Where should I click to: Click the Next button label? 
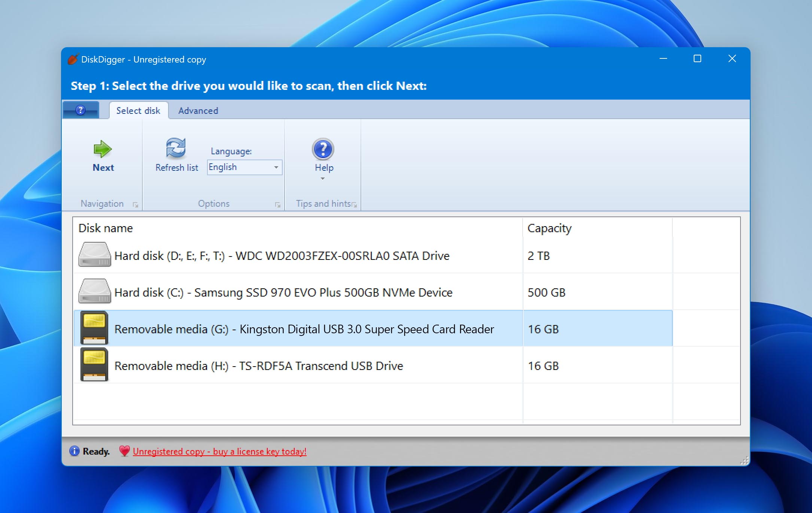tap(103, 168)
